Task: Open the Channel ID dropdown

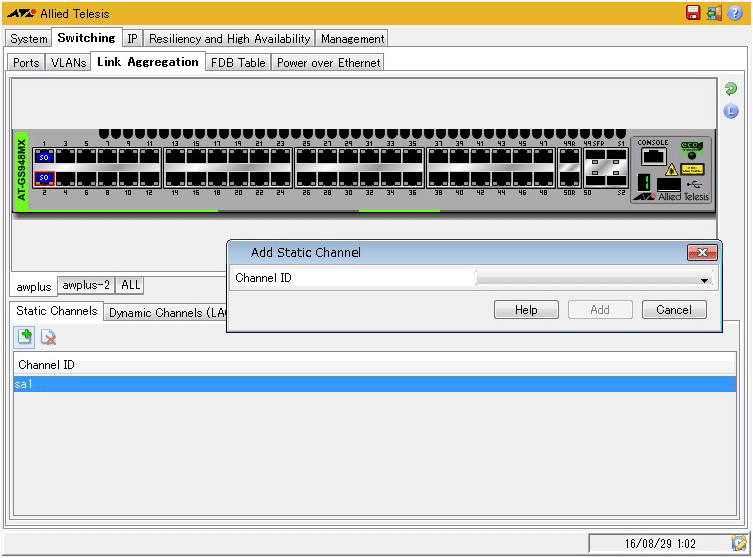Action: coord(594,280)
